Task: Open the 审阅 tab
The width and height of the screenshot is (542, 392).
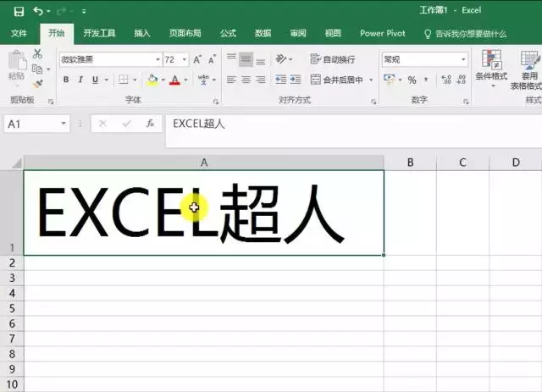Action: click(x=298, y=33)
